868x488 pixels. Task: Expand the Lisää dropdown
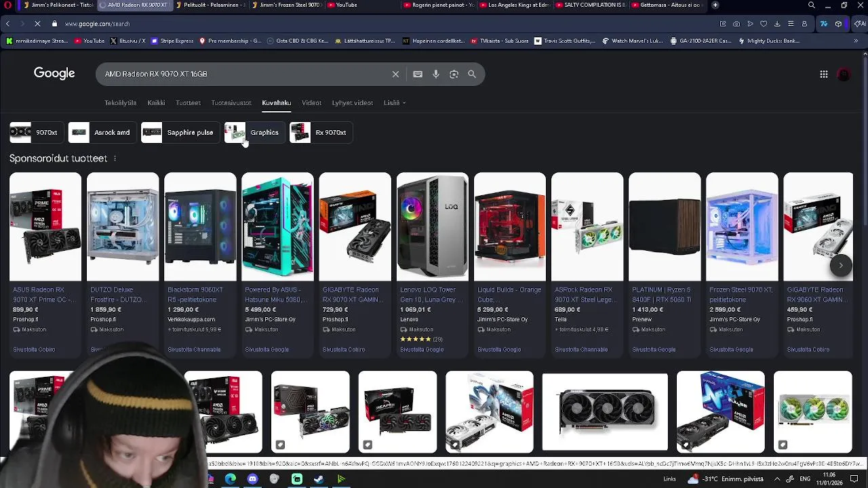[395, 103]
